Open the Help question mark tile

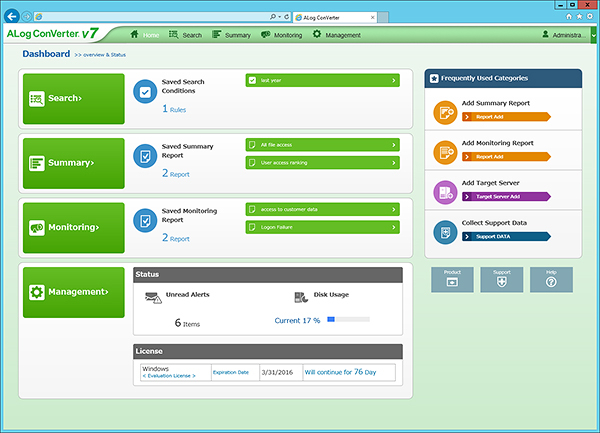(x=551, y=280)
